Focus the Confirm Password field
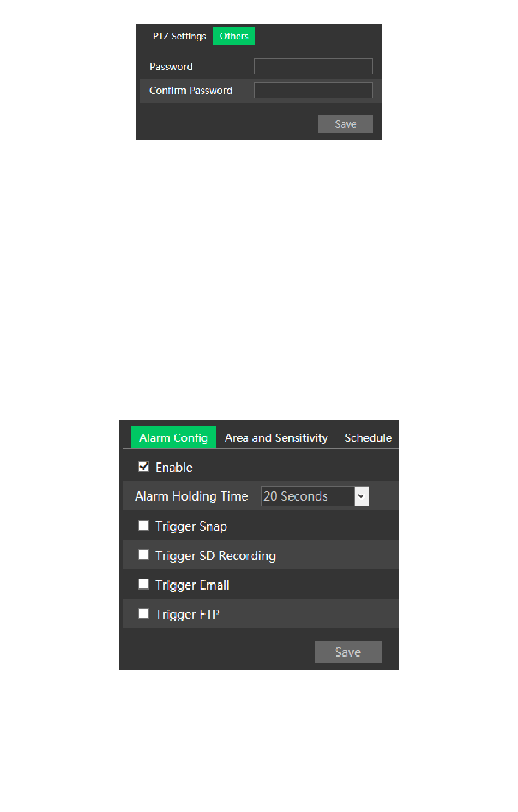 point(314,91)
